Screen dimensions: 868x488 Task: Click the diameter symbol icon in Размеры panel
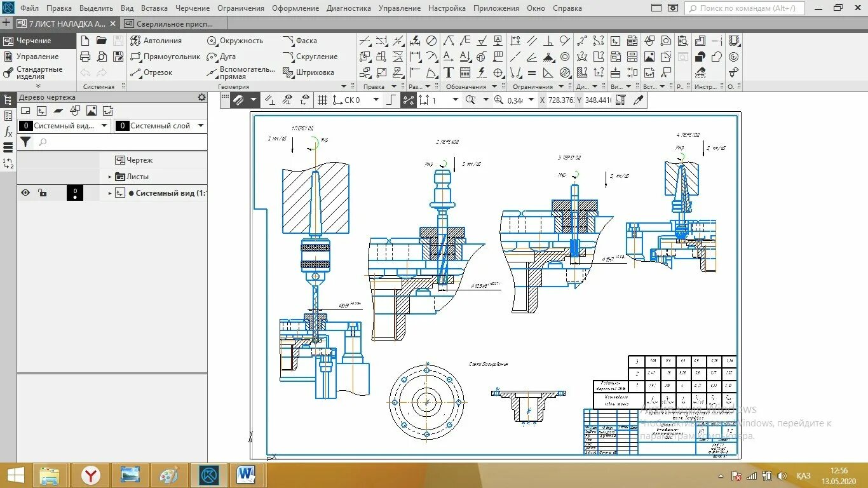point(431,41)
